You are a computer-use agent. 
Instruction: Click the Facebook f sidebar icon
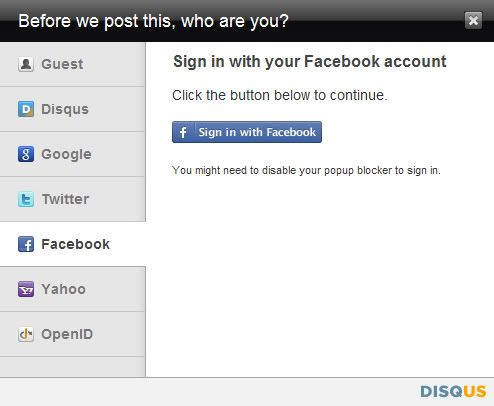[26, 244]
